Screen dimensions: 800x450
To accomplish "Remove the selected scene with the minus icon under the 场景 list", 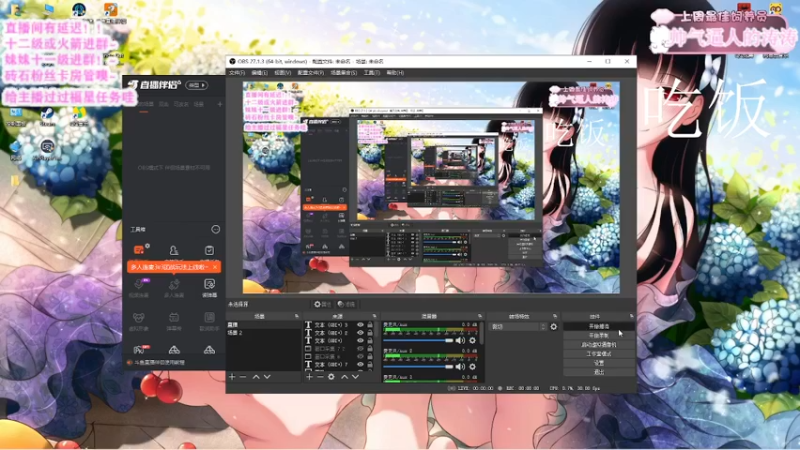I will pos(243,377).
